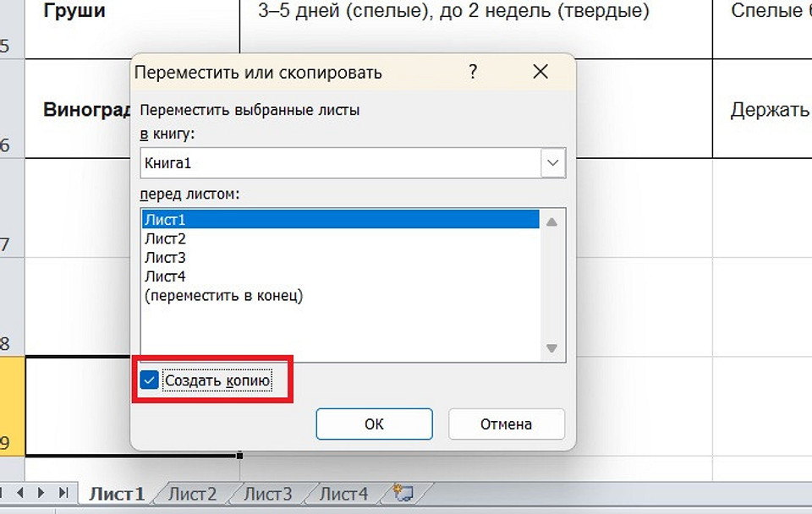
Task: Click the list's scroll-down arrow
Action: coord(551,348)
